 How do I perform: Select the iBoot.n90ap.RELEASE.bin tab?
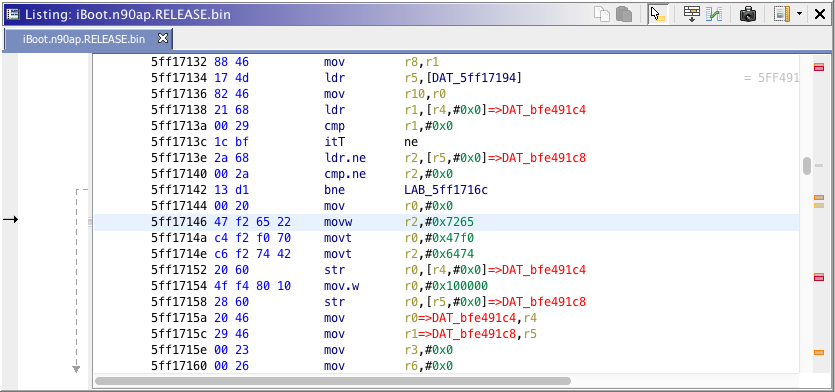point(84,39)
